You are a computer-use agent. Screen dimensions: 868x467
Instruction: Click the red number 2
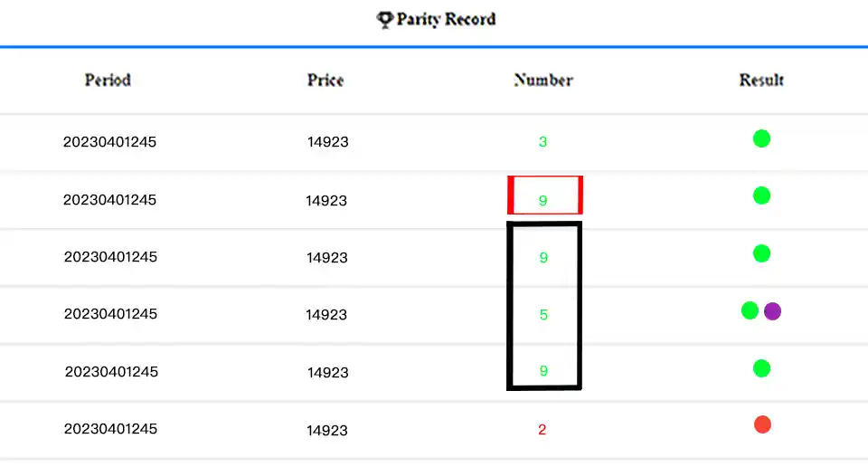tap(542, 430)
